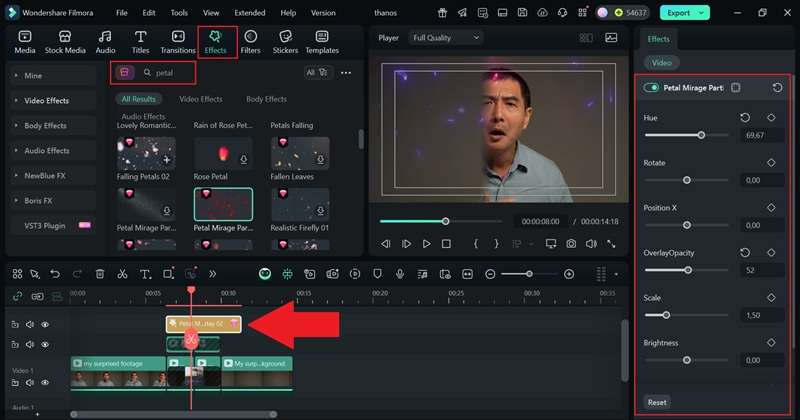The height and width of the screenshot is (420, 800).
Task: Click the player progress slider
Action: pos(441,221)
